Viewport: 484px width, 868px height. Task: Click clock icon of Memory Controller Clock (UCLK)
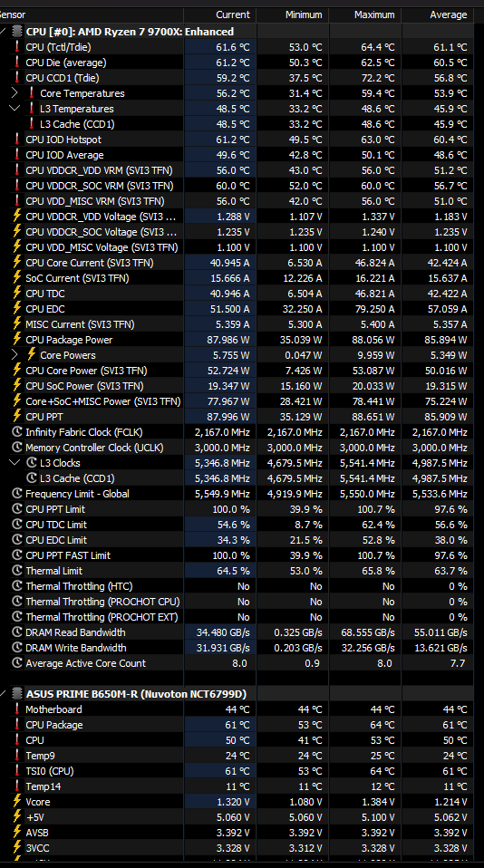(17, 448)
